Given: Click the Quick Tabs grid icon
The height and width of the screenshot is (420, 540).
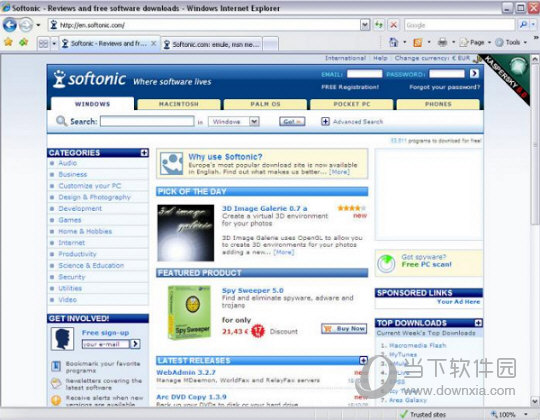Looking at the screenshot, I should (x=43, y=44).
